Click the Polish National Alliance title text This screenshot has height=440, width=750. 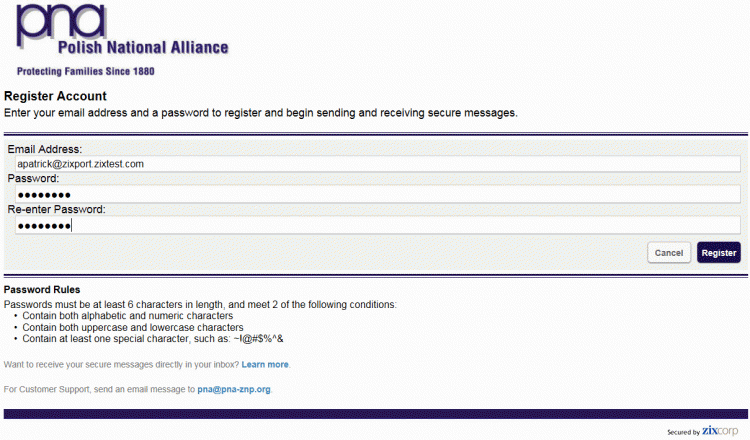click(x=143, y=47)
